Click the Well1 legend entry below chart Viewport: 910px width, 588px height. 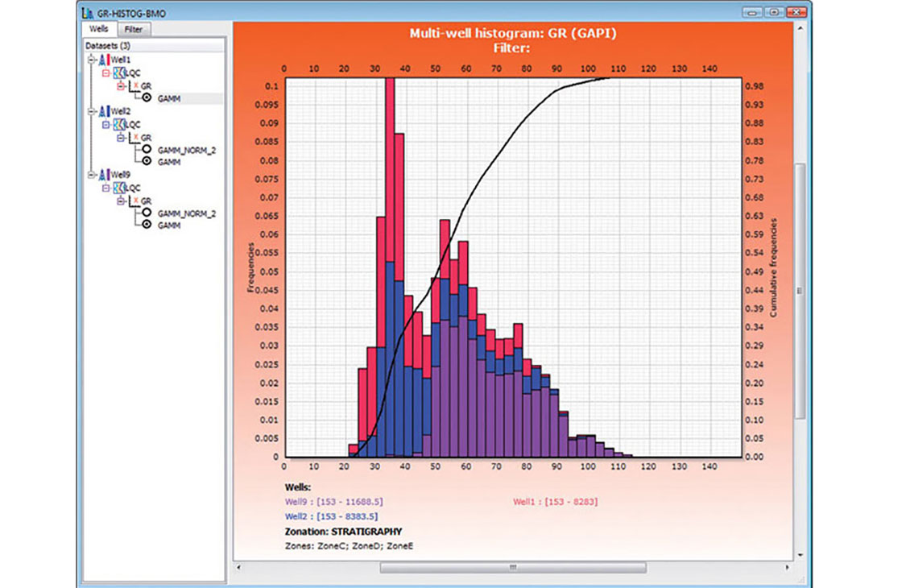(x=555, y=502)
